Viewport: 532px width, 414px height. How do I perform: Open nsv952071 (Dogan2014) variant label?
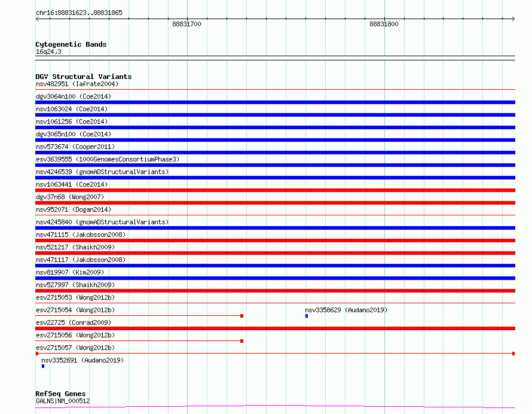74,209
